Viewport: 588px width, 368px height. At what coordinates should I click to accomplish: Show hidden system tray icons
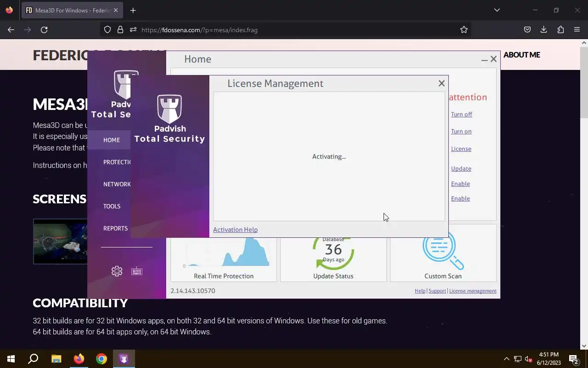point(507,359)
